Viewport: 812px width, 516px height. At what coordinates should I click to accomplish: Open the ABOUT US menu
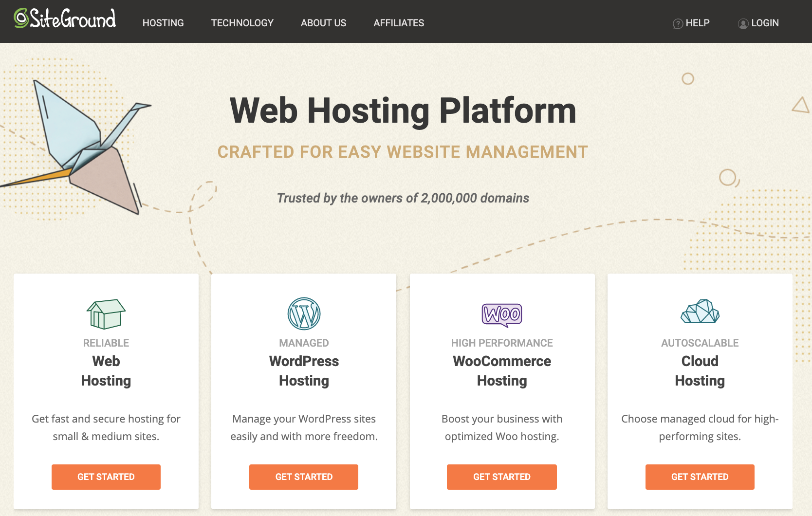point(323,22)
